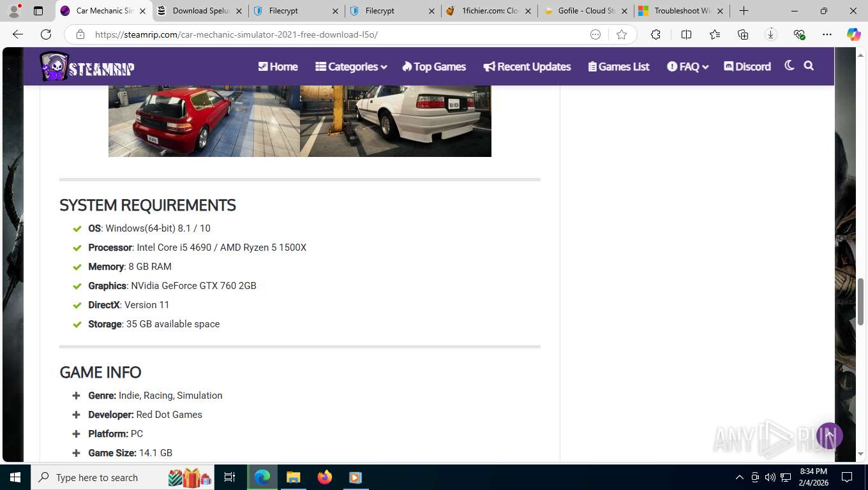Go back to the previous page
The height and width of the screenshot is (490, 868).
18,34
